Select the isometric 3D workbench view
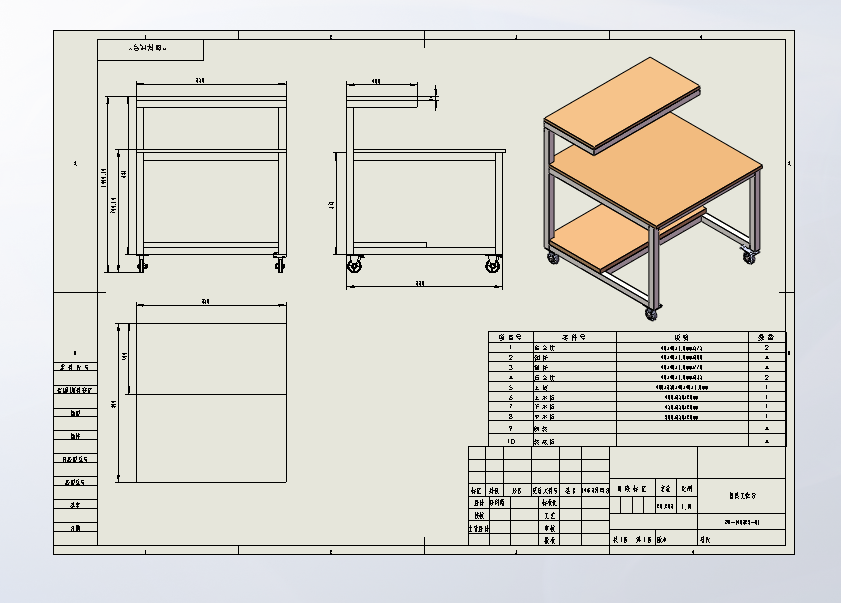 (653, 189)
